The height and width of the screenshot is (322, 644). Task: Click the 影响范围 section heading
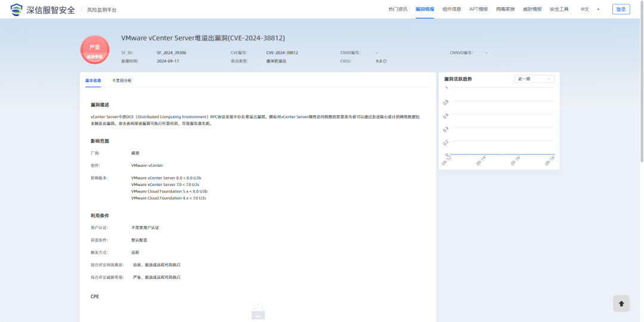100,141
